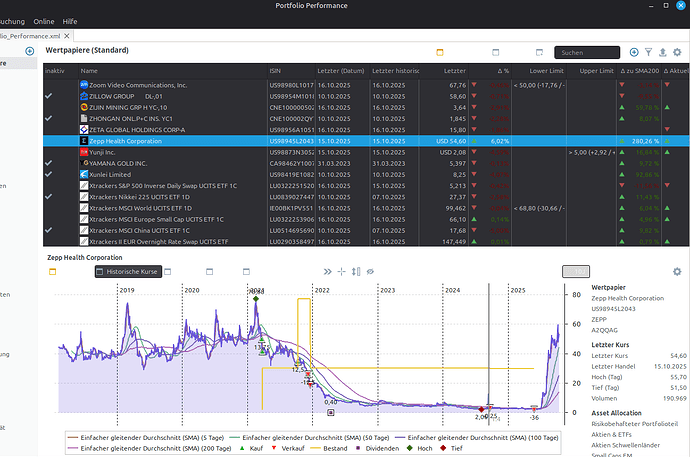The height and width of the screenshot is (457, 690).
Task: Click the sidebar blue plus circle icon
Action: click(x=29, y=51)
